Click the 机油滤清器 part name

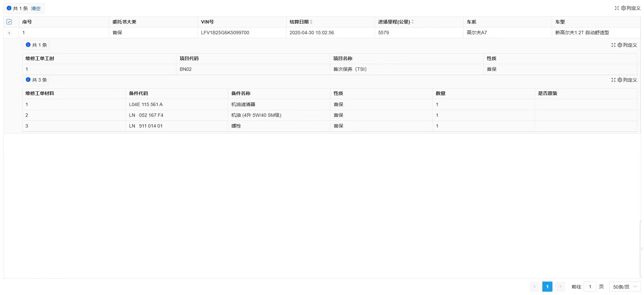pos(243,104)
